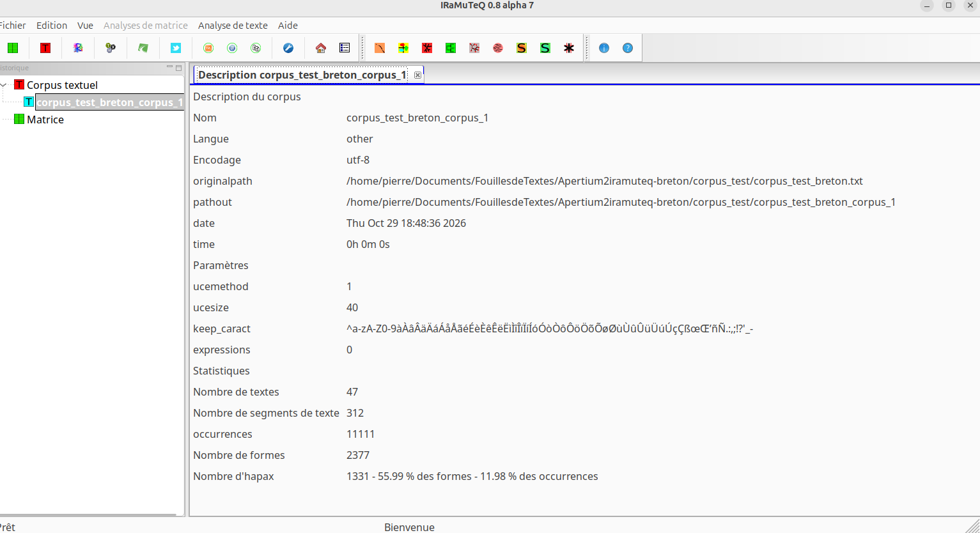Open the Vue menu

[85, 26]
